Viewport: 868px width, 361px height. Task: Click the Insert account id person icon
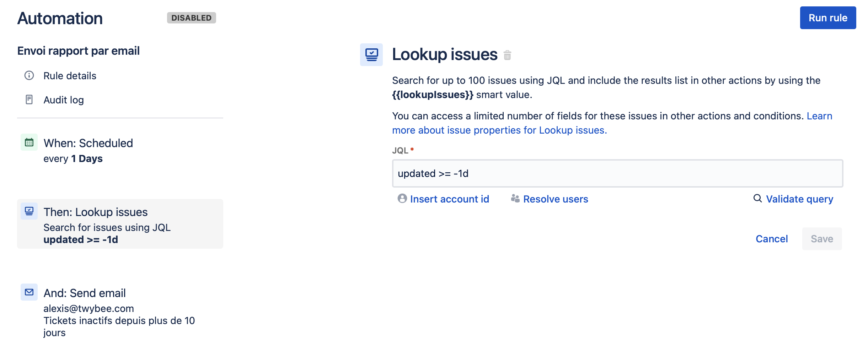pyautogui.click(x=402, y=199)
